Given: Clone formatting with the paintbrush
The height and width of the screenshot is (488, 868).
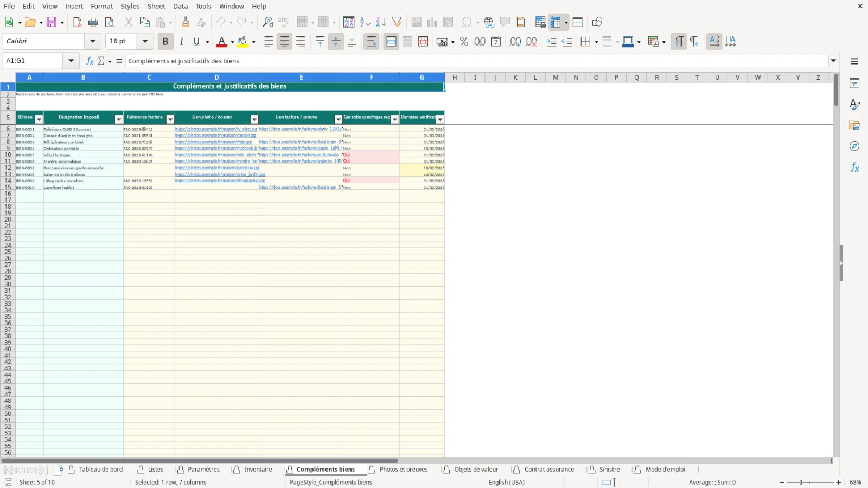Looking at the screenshot, I should [186, 22].
